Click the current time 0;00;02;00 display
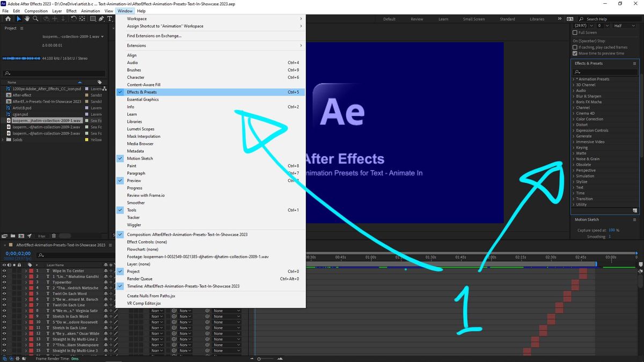This screenshot has height=362, width=644. pyautogui.click(x=18, y=253)
